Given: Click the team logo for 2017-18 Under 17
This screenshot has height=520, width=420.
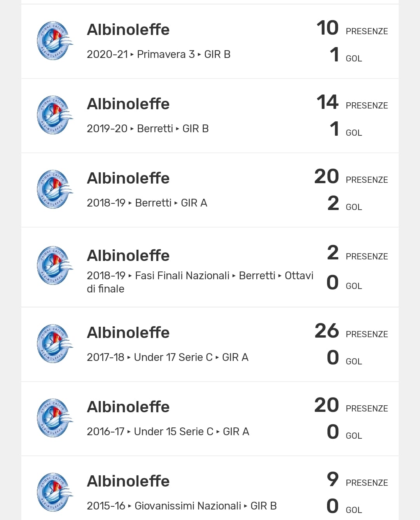Looking at the screenshot, I should click(54, 344).
